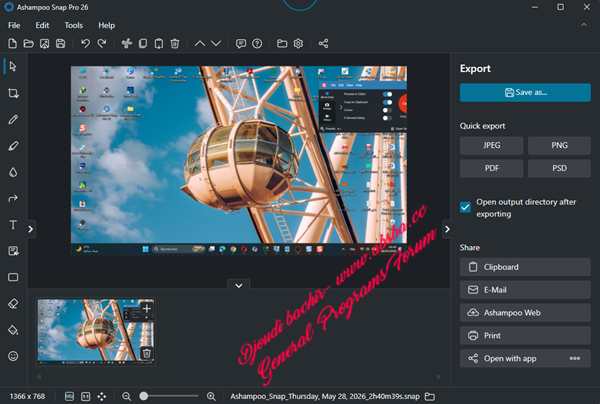Image resolution: width=600 pixels, height=404 pixels.
Task: Collapse the thumbnail strip with down chevron
Action: 239,285
